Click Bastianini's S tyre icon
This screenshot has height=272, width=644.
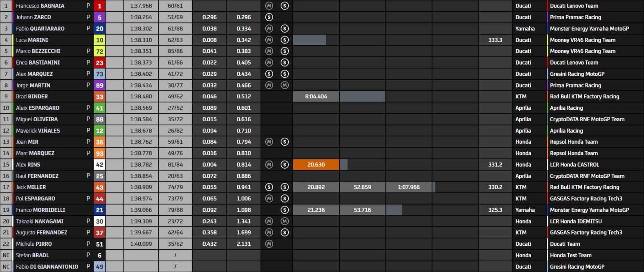285,63
